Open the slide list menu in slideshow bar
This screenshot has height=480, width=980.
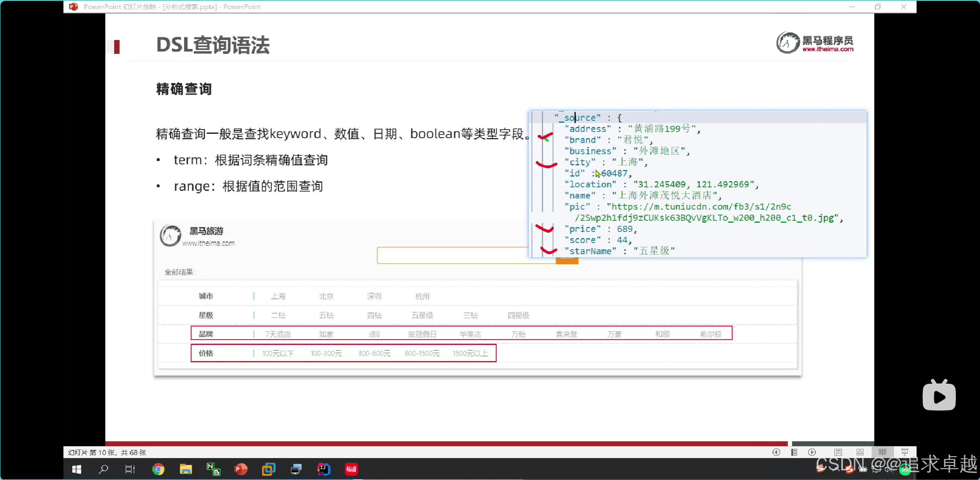click(794, 452)
